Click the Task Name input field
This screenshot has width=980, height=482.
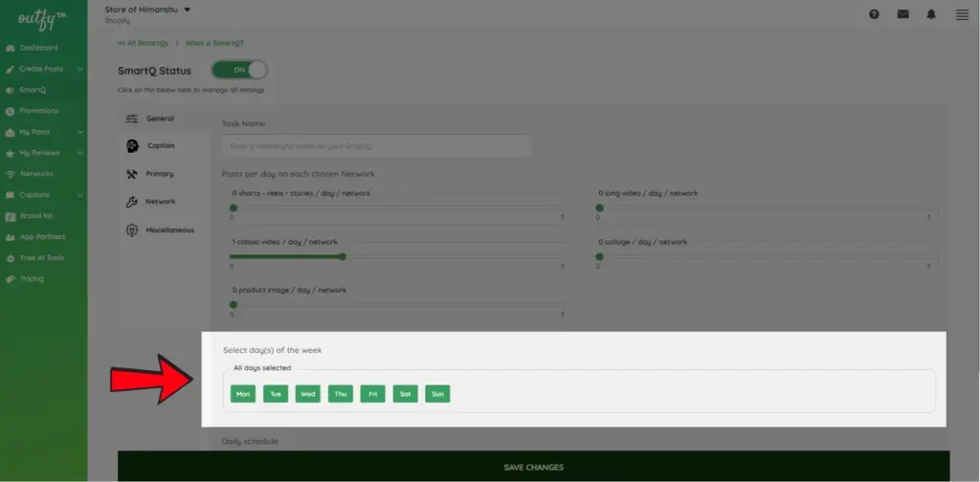coord(376,146)
